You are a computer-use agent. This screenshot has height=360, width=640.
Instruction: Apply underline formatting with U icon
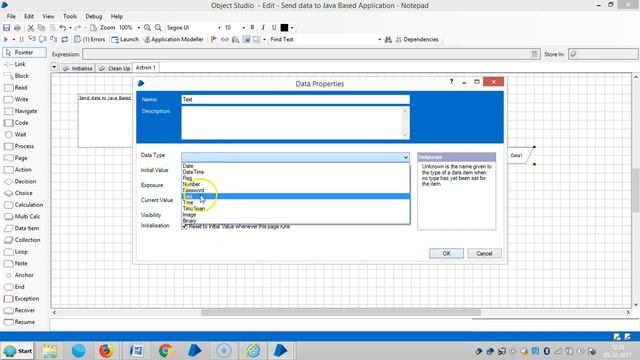pyautogui.click(x=274, y=27)
